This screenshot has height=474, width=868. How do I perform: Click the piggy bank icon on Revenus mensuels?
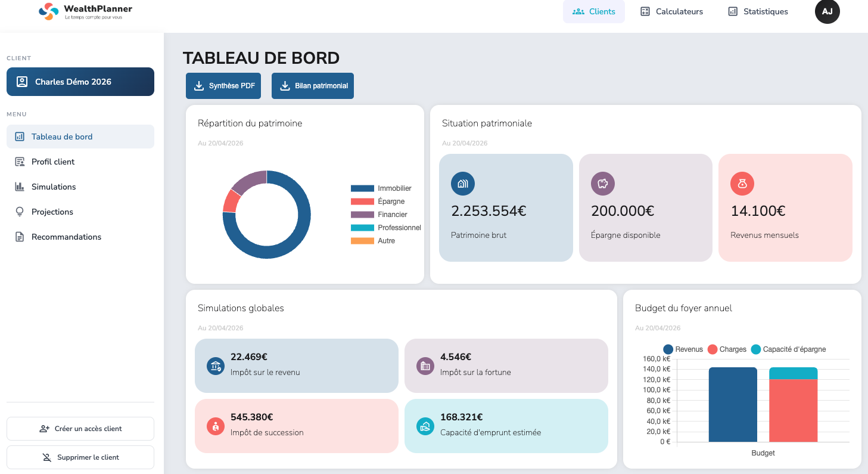(x=742, y=184)
